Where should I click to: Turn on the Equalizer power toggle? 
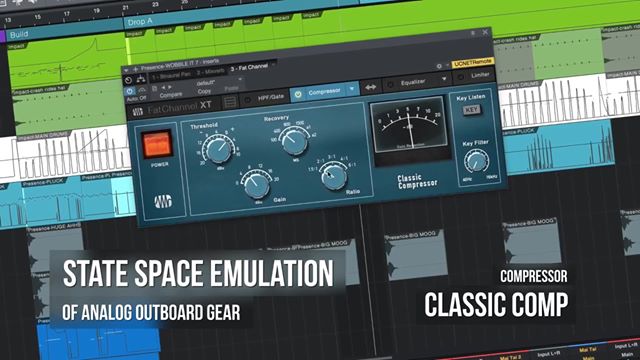pos(390,84)
